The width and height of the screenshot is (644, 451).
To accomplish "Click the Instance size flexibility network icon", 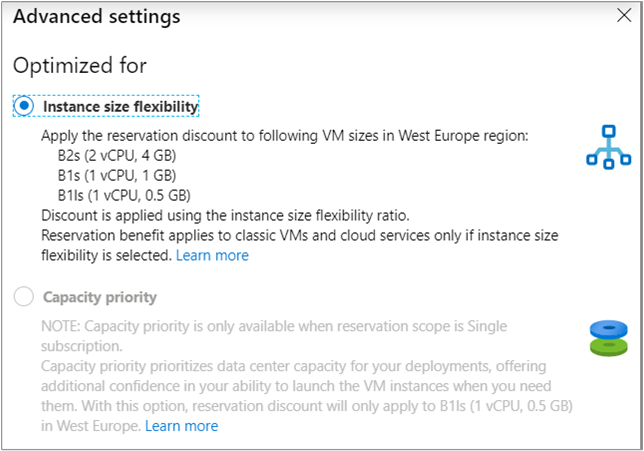I will (608, 146).
